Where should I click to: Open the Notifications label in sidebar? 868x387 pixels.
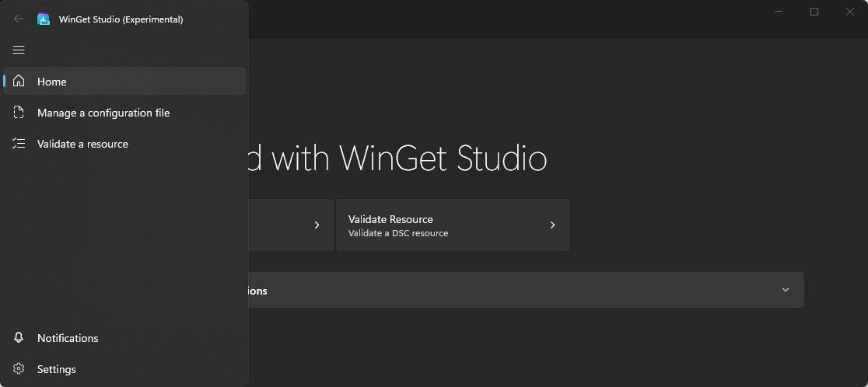tap(68, 338)
